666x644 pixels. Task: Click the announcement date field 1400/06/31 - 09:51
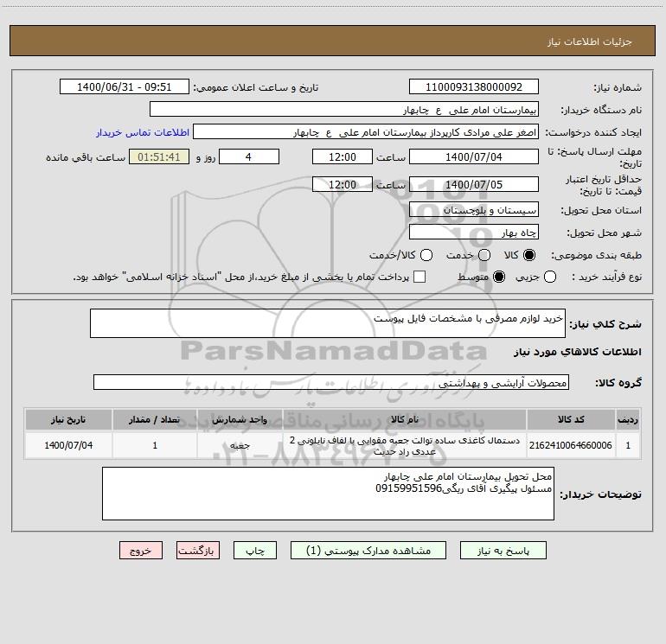tap(124, 86)
